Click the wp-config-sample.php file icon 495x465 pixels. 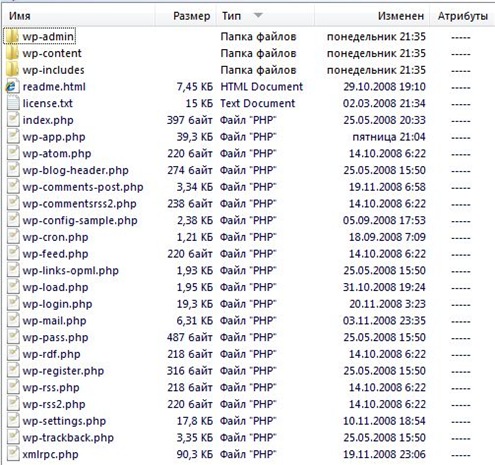click(13, 220)
